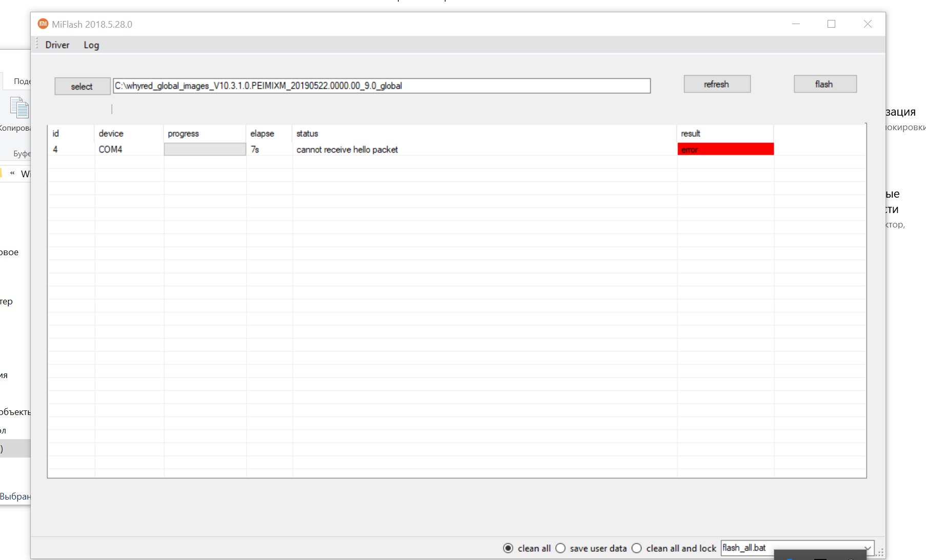This screenshot has width=926, height=560.
Task: Select the save user data option
Action: [591, 548]
